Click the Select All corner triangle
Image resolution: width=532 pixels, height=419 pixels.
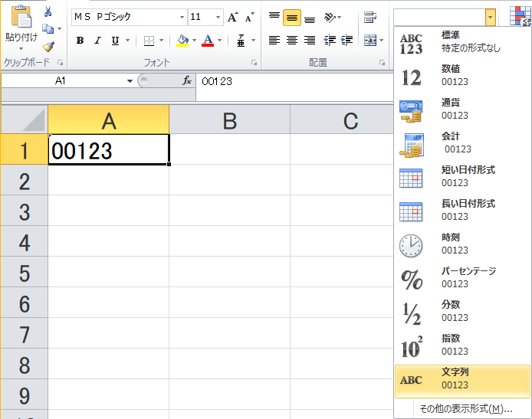coord(25,119)
